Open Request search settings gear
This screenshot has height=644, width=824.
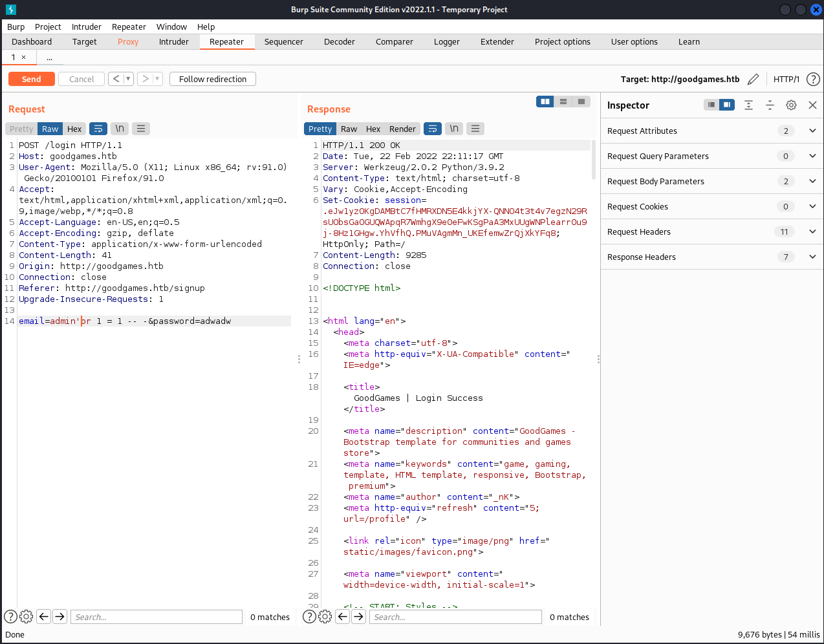[27, 617]
